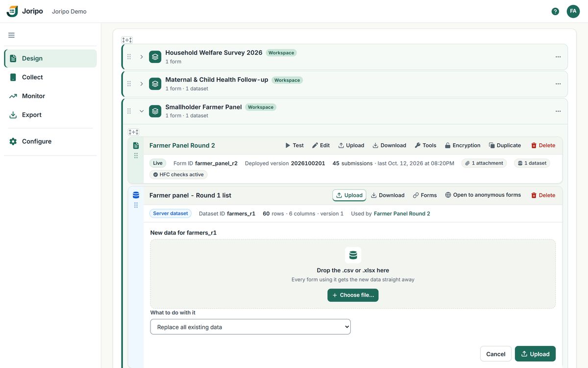Image resolution: width=588 pixels, height=368 pixels.
Task: Upload to the Farmer Panel Round 2 form
Action: [351, 145]
